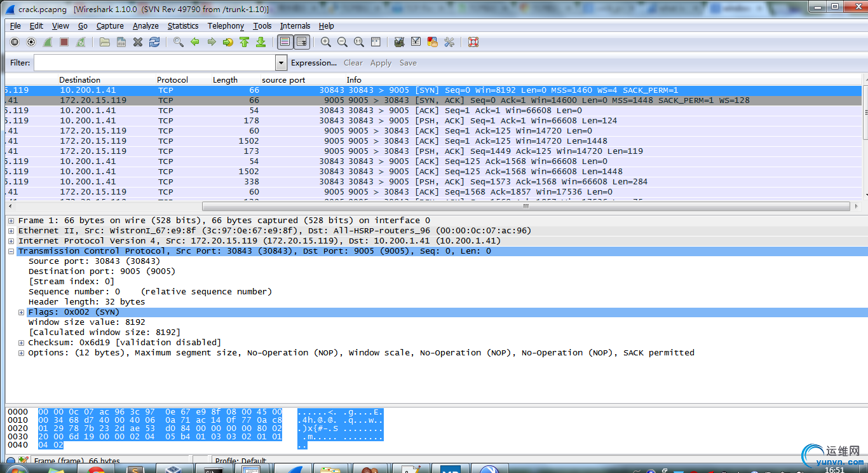Open the Edit menu
Screen dimensions: 868x473
36,26
